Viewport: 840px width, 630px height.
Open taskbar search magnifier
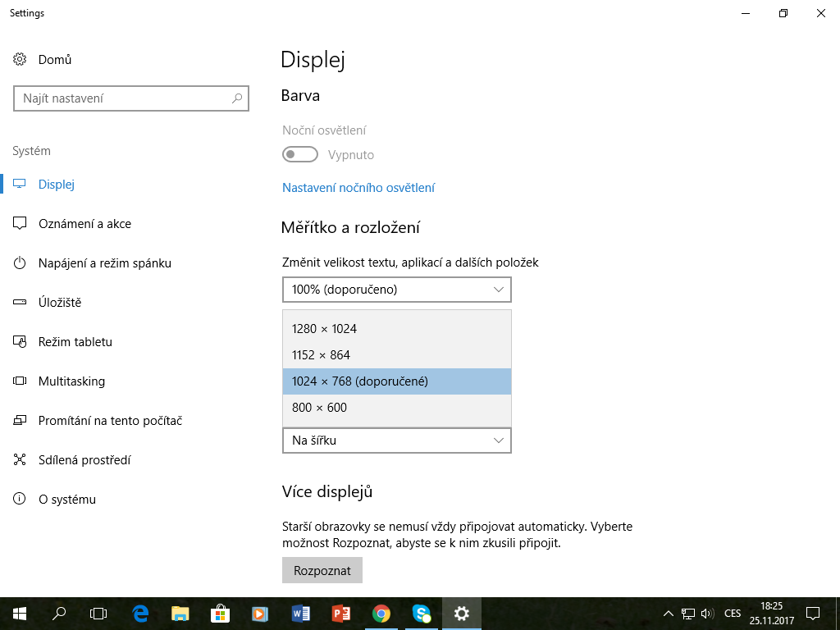pos(59,614)
